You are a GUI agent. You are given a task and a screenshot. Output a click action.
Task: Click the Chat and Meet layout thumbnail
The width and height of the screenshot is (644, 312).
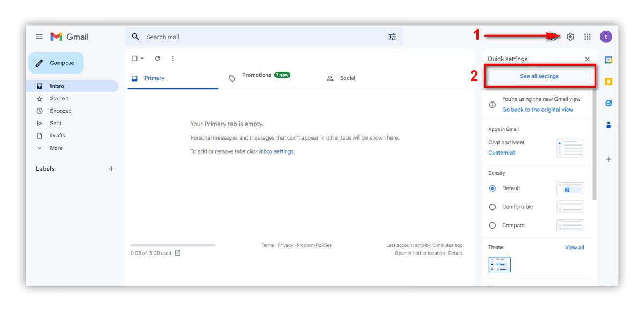pyautogui.click(x=570, y=148)
